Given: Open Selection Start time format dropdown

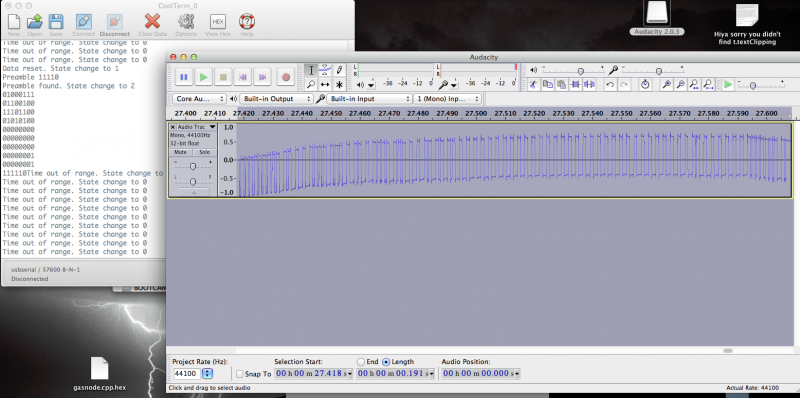Looking at the screenshot, I should pyautogui.click(x=350, y=374).
